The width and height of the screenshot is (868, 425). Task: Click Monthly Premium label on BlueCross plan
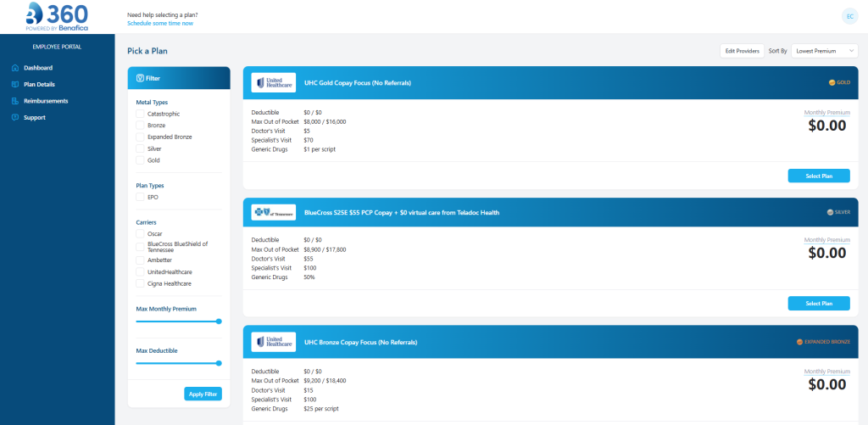click(827, 240)
